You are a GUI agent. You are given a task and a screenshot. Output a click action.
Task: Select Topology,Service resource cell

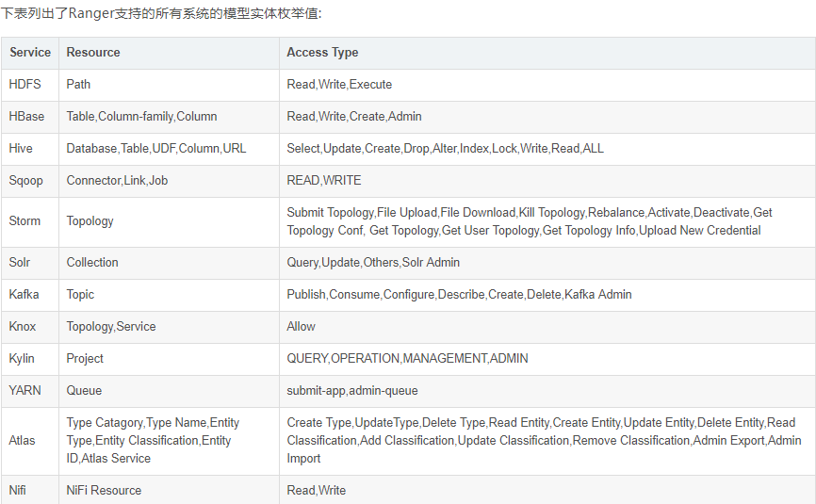tap(169, 327)
